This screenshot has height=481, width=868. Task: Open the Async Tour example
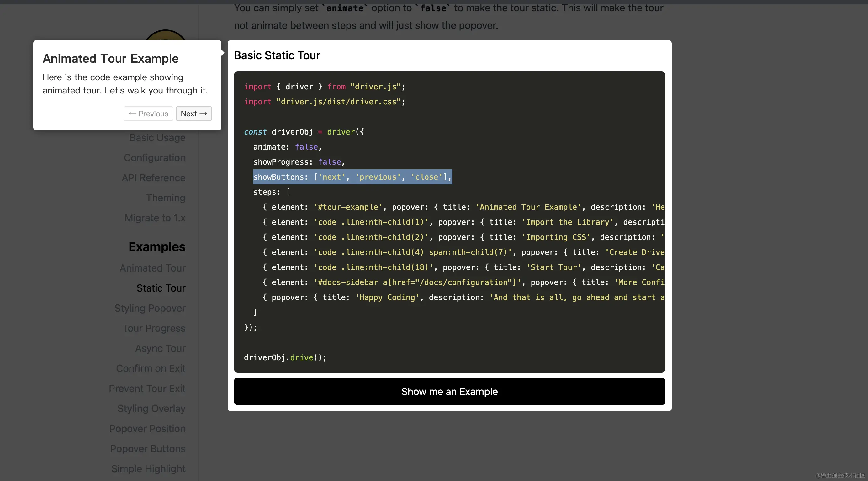[x=160, y=348]
